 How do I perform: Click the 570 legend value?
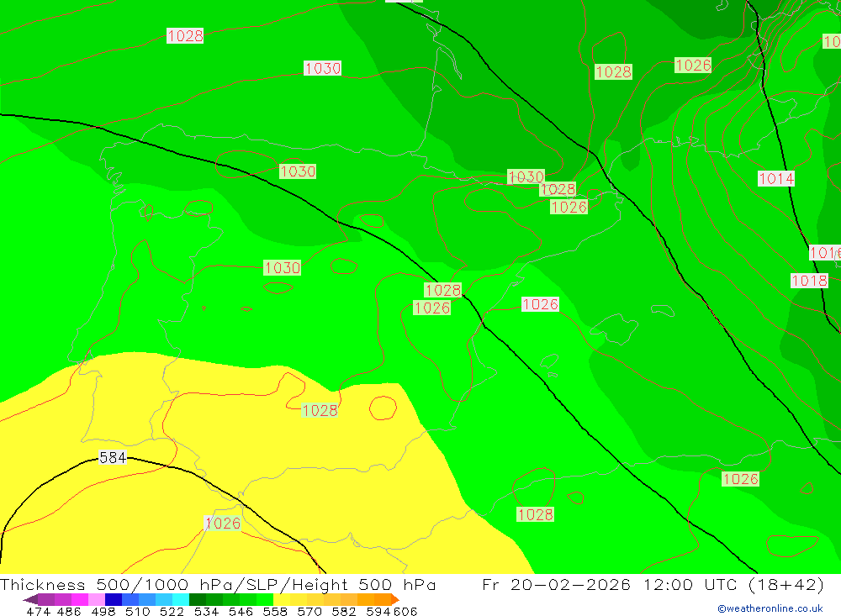tap(309, 611)
